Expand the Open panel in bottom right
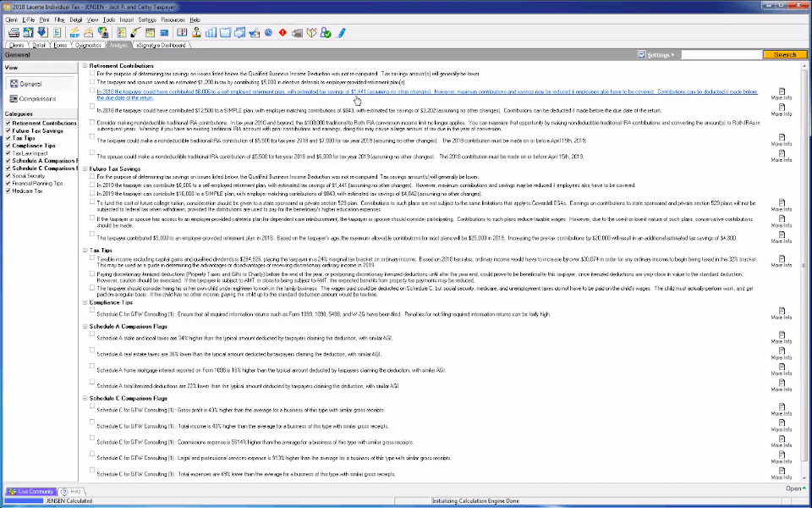This screenshot has width=812, height=508. 795,489
